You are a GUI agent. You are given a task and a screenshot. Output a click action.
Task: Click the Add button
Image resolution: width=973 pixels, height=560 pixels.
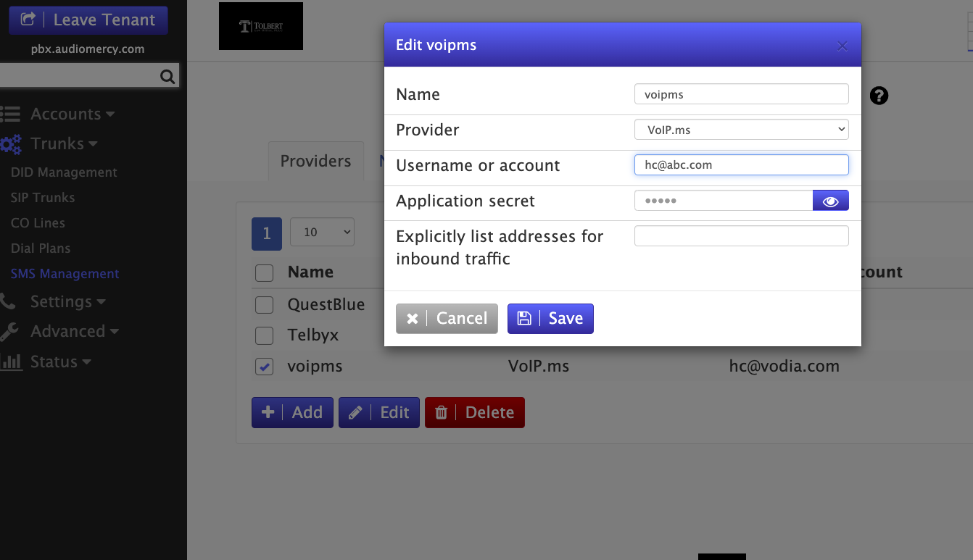click(x=292, y=412)
